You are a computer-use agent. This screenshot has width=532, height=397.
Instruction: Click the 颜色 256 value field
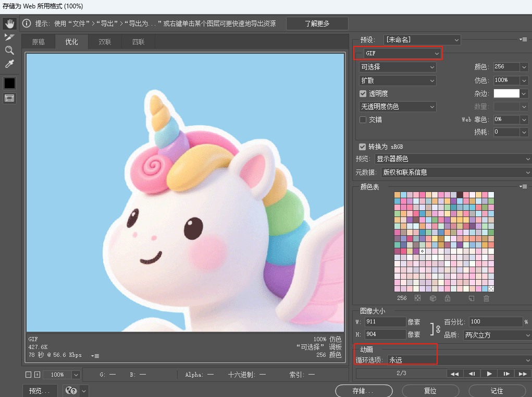pyautogui.click(x=506, y=67)
